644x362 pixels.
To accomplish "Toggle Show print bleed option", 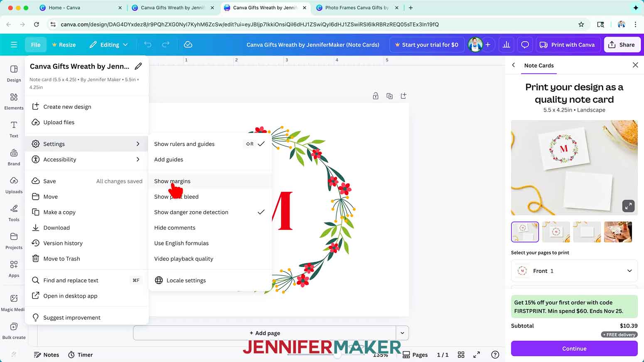I will tap(209, 197).
